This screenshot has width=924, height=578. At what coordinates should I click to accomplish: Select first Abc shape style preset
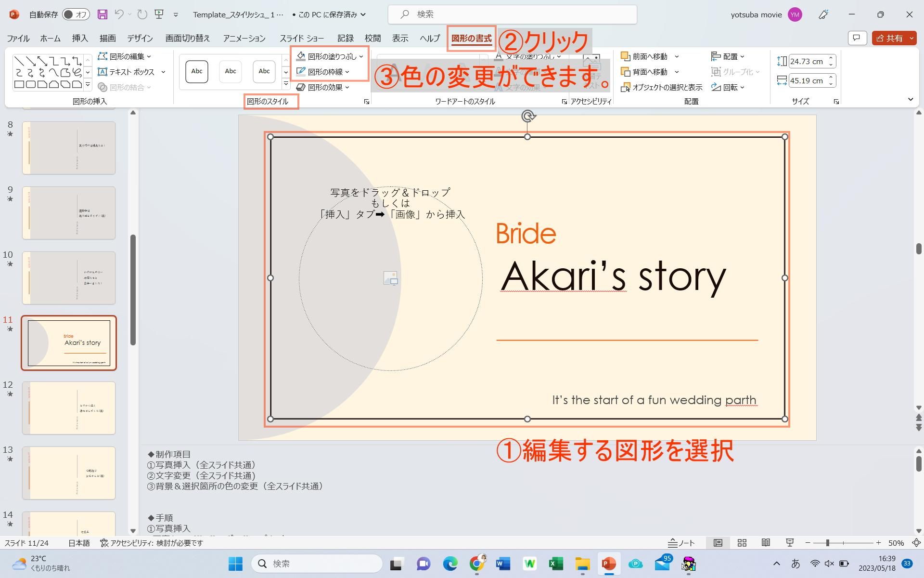(x=197, y=71)
